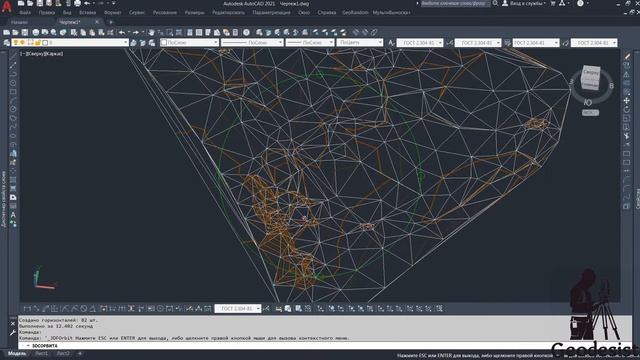The height and width of the screenshot is (360, 640).
Task: Click the command line wrench customize icon
Action: click(x=13, y=333)
